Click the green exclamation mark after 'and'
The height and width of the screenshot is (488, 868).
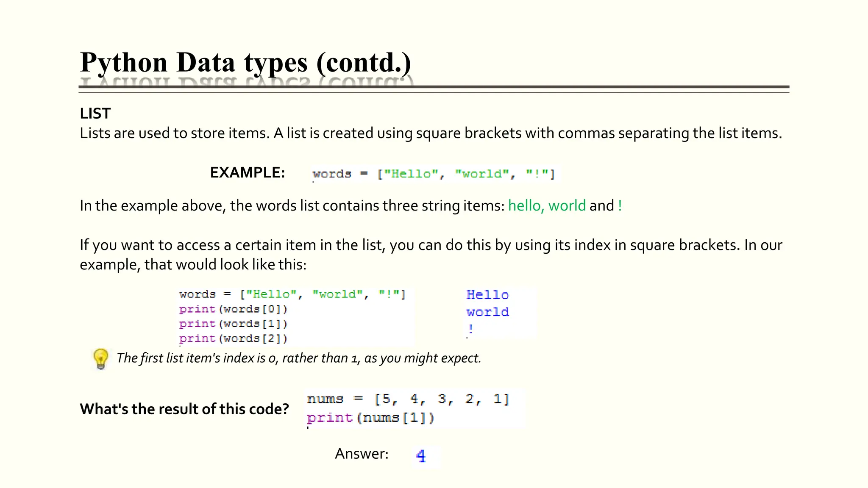(x=620, y=206)
